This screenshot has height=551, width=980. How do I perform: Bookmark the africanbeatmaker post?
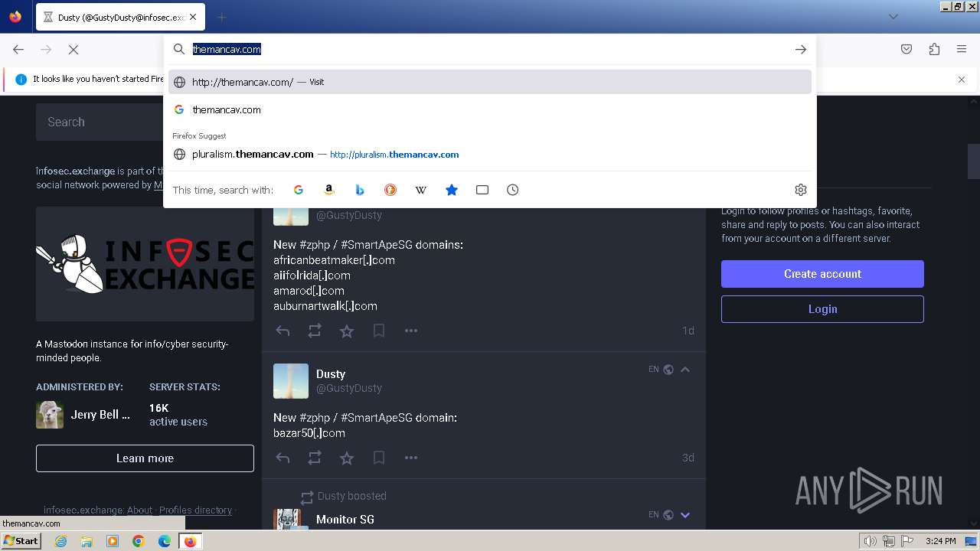pyautogui.click(x=379, y=331)
